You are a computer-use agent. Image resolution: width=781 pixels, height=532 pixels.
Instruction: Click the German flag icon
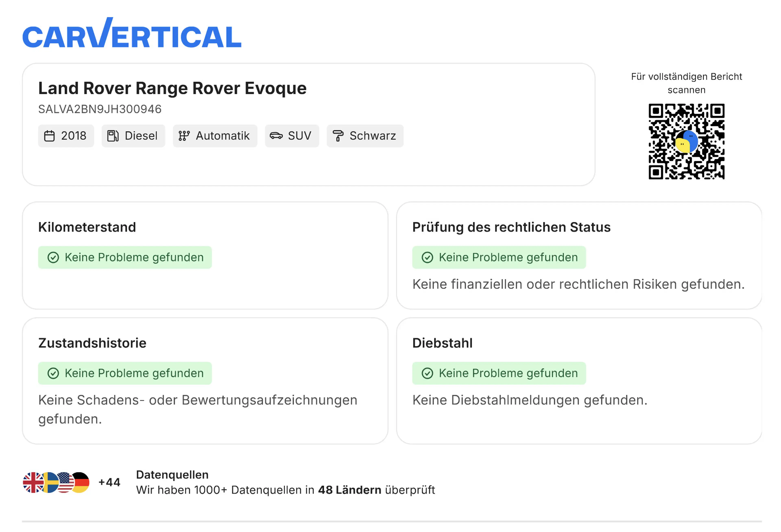point(81,483)
